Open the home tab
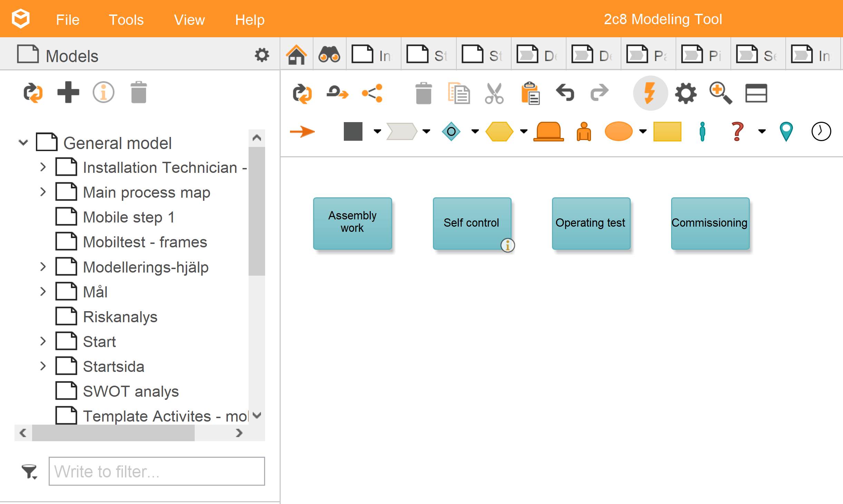Viewport: 843px width, 504px height. click(x=296, y=54)
